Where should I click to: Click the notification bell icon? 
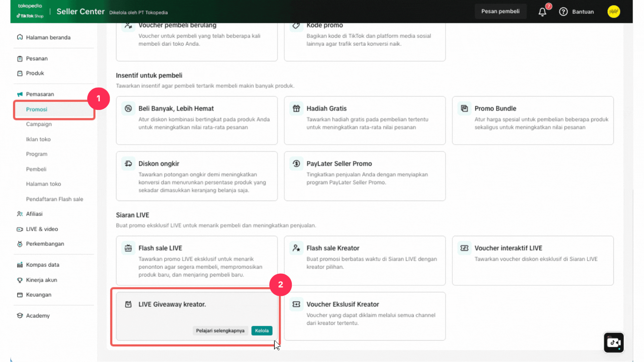coord(542,12)
